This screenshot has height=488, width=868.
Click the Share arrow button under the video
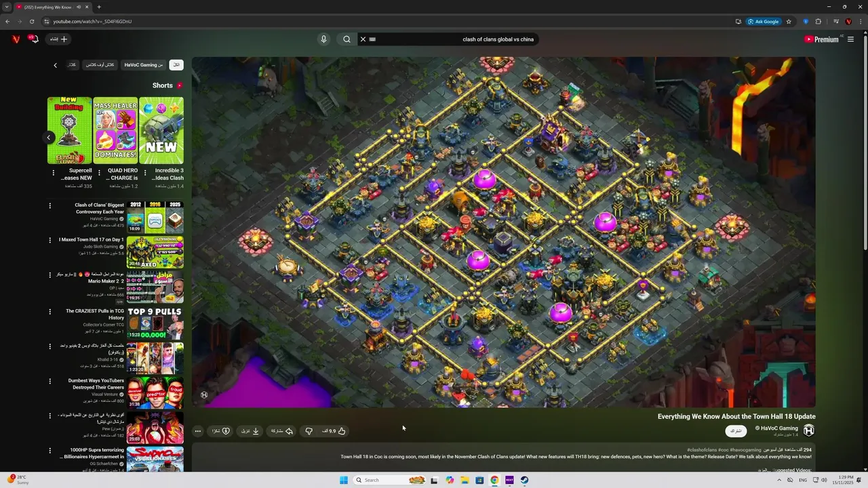pyautogui.click(x=282, y=431)
